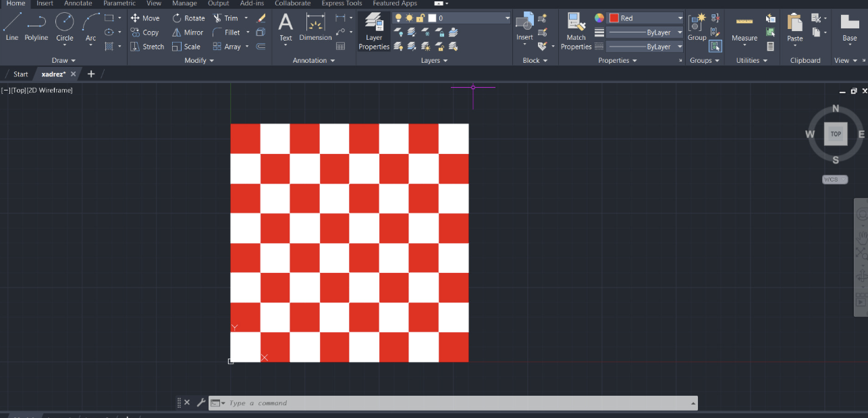Viewport: 868px width, 418px height.
Task: Switch to the Annotate ribbon tab
Action: [78, 3]
